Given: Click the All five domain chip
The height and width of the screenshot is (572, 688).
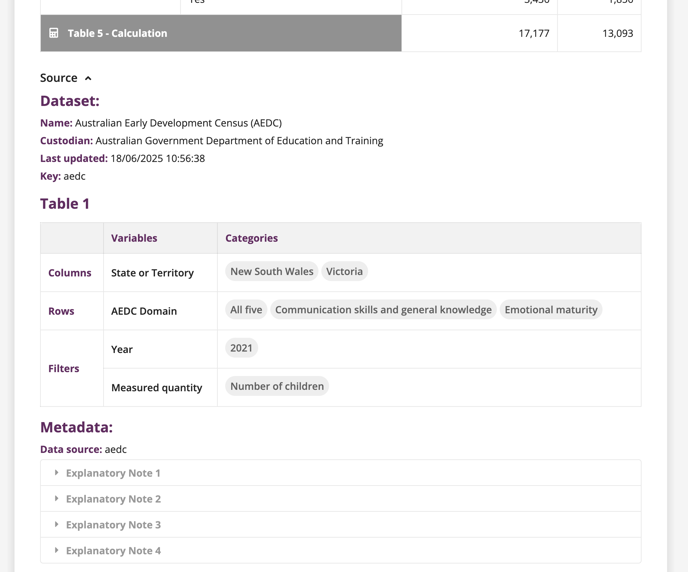Looking at the screenshot, I should pyautogui.click(x=246, y=310).
